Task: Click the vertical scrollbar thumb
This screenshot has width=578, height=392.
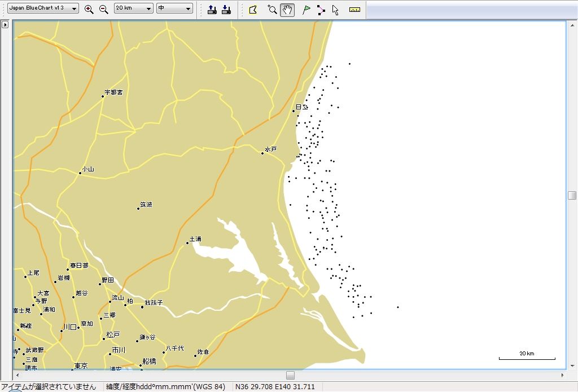Action: pyautogui.click(x=572, y=195)
